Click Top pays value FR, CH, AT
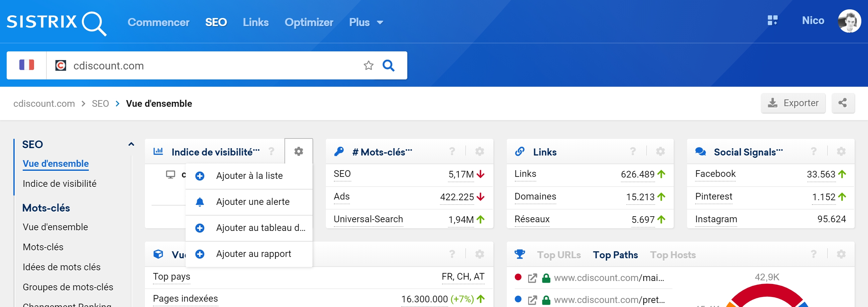Viewport: 868px width, 307px height. [x=463, y=277]
